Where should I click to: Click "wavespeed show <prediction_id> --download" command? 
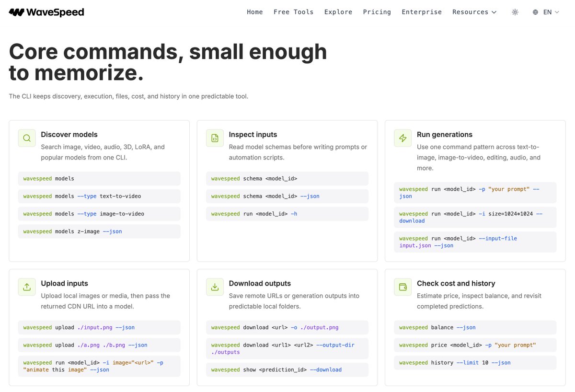click(287, 369)
